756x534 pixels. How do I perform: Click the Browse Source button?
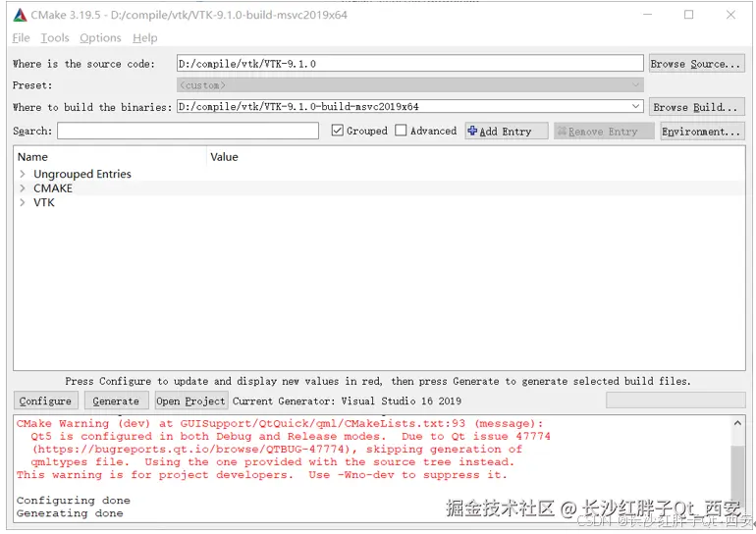[x=696, y=64]
